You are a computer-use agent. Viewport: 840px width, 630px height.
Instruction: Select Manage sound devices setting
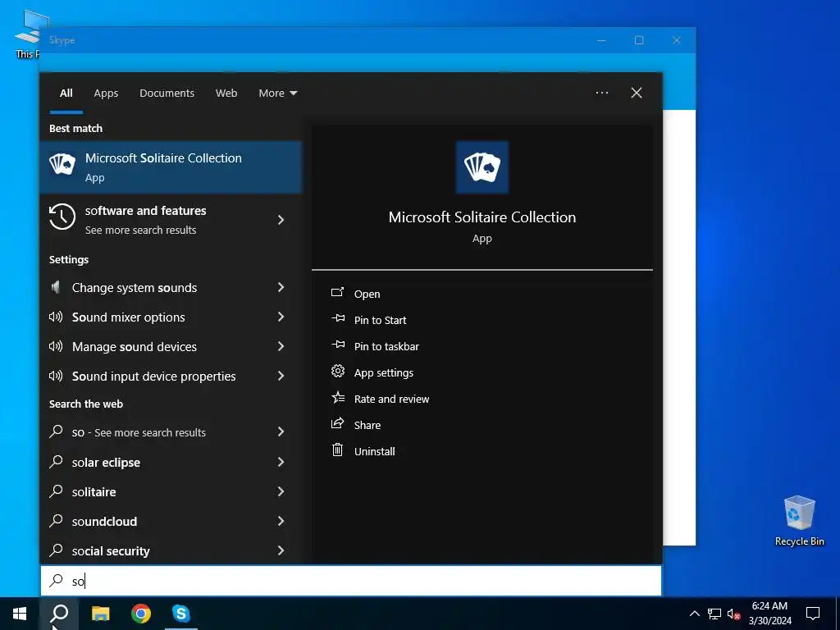pyautogui.click(x=171, y=347)
